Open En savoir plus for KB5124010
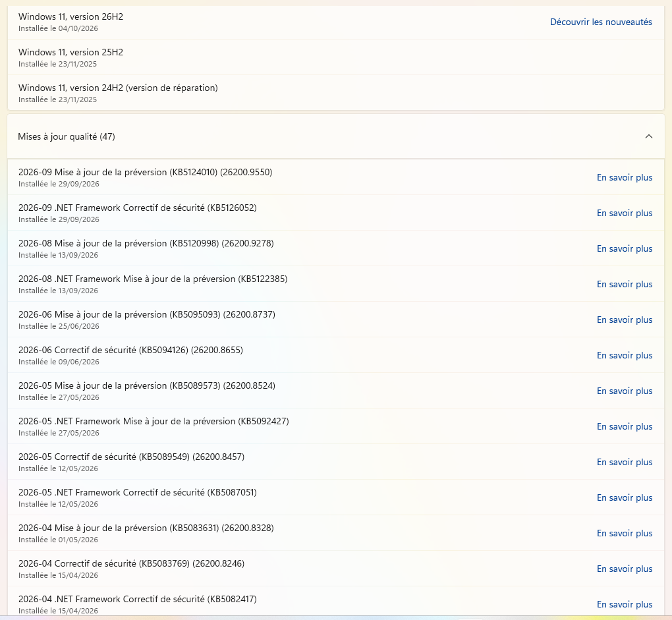Viewport: 672px width, 620px height. (625, 177)
